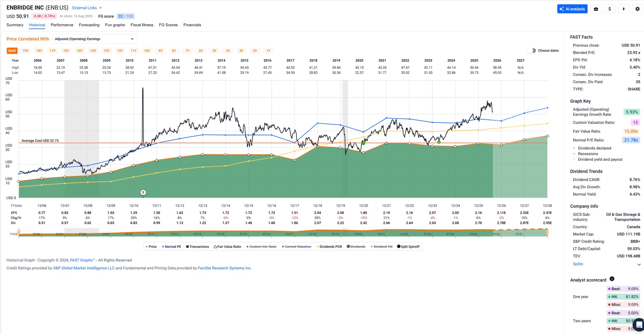The width and height of the screenshot is (644, 334).
Task: Toggle the Dividends POR legend series
Action: 329,247
